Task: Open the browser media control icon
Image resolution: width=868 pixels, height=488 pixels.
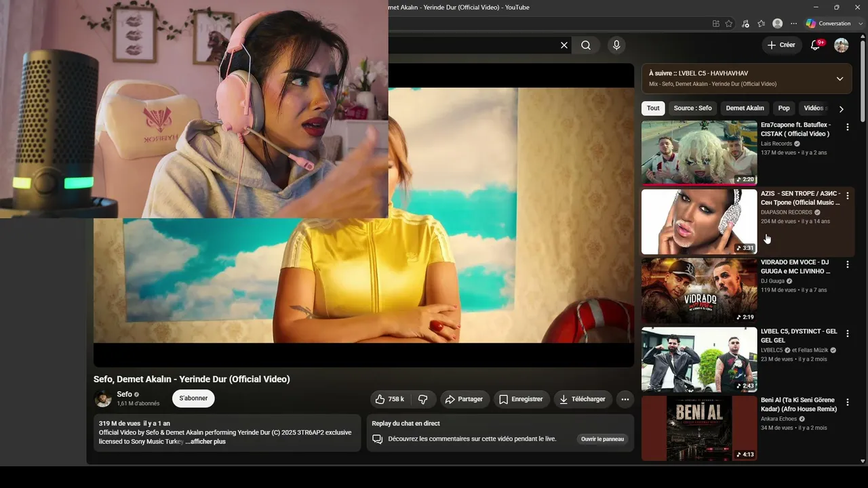Action: click(x=746, y=24)
